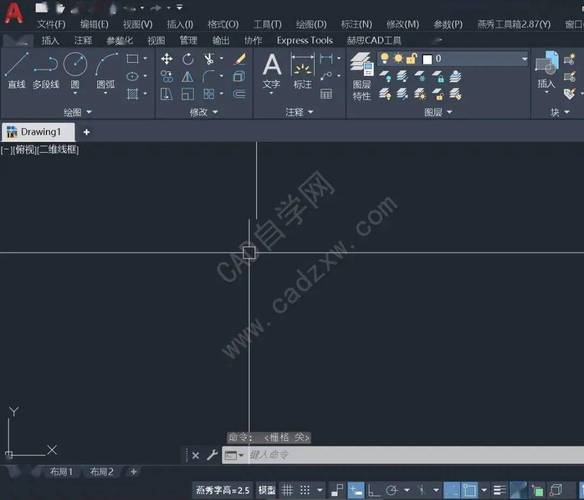Expand the Draw (绘图) panel
Image resolution: width=584 pixels, height=500 pixels.
click(77, 112)
